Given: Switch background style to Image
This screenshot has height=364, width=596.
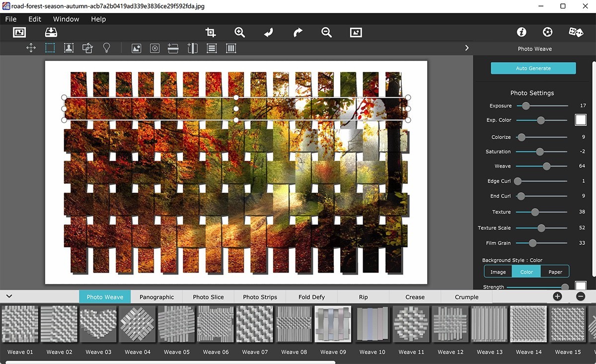Looking at the screenshot, I should [x=498, y=271].
